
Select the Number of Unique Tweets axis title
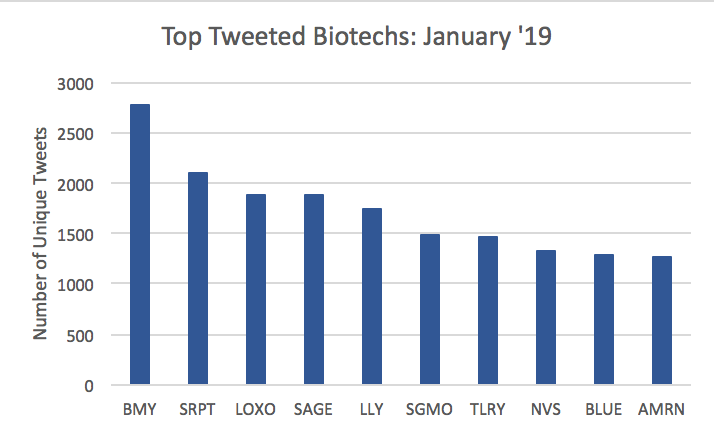pyautogui.click(x=40, y=234)
